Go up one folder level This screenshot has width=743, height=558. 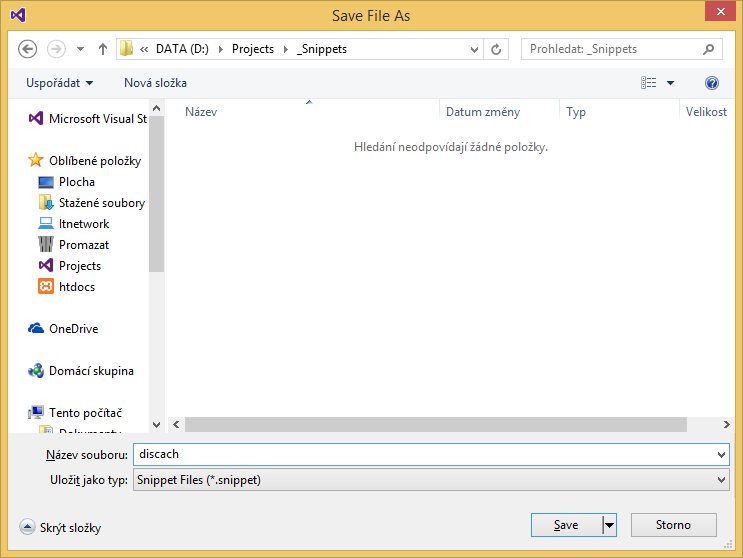click(x=103, y=49)
